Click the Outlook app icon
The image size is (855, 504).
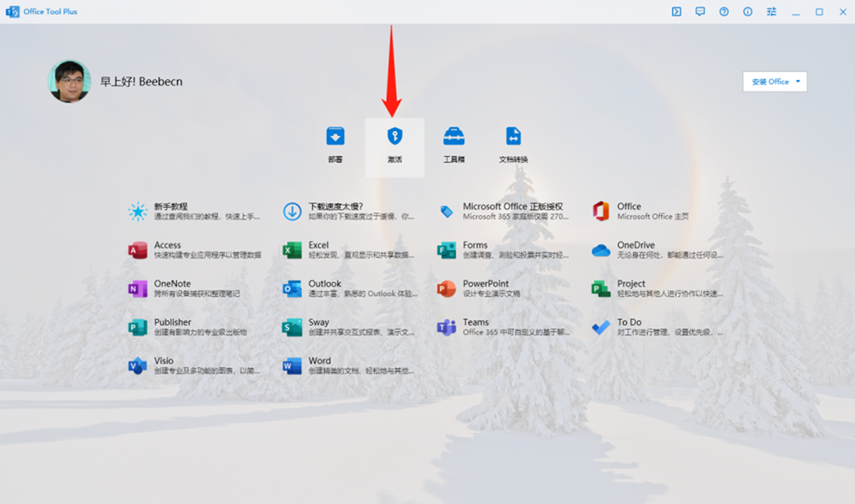click(292, 289)
